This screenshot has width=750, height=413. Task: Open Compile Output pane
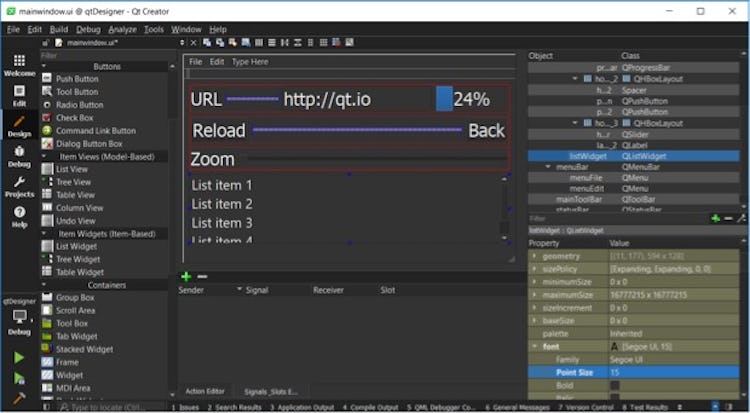370,407
